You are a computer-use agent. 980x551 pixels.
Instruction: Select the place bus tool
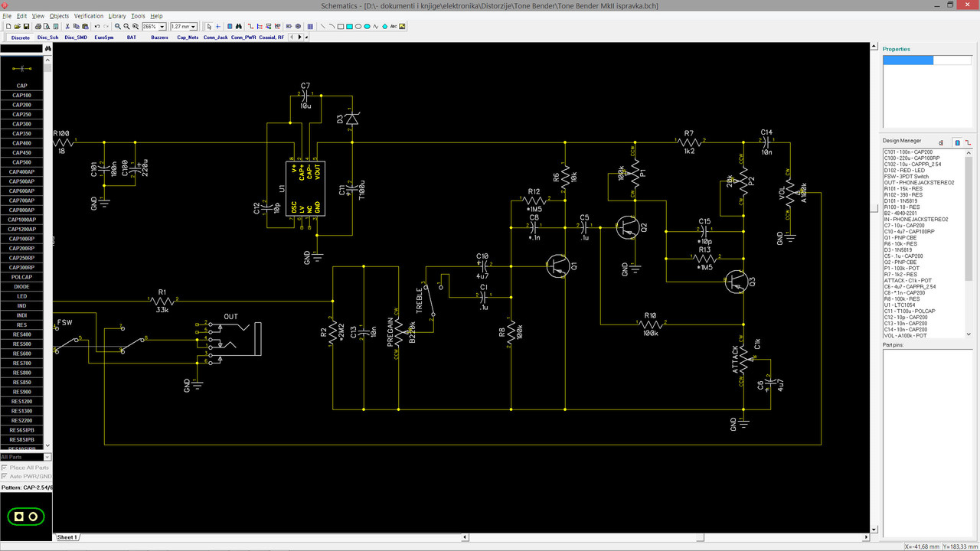(x=259, y=26)
